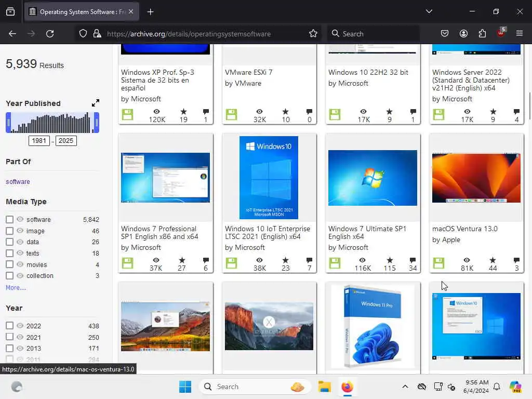Bookmark this page with the star icon
Viewport: 532px width, 399px height.
pos(313,34)
